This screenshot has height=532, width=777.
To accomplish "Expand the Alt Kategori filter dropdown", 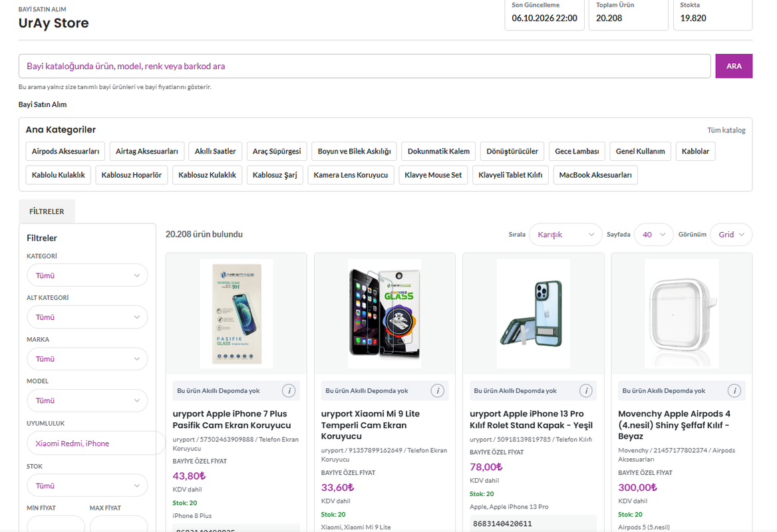I will tap(87, 317).
